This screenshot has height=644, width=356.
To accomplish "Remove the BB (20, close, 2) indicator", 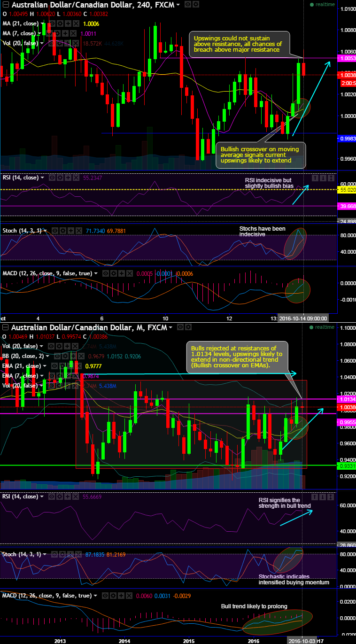I will [x=81, y=356].
